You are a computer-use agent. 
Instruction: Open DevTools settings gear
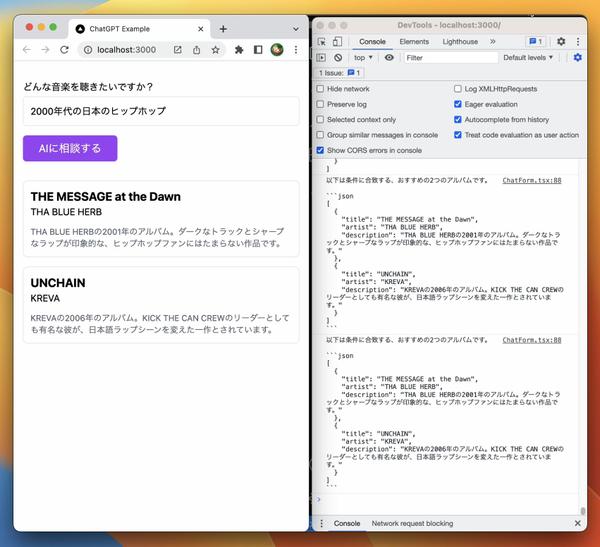561,41
